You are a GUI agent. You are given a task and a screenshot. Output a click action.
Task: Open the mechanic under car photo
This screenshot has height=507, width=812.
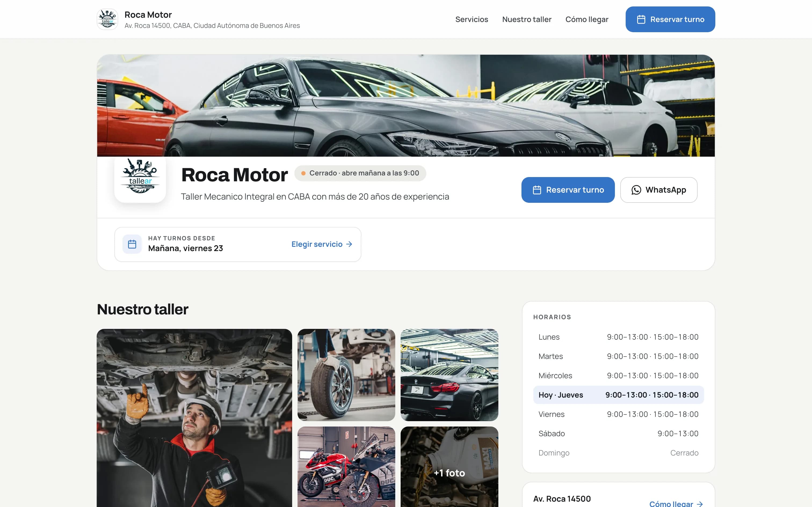point(194,418)
